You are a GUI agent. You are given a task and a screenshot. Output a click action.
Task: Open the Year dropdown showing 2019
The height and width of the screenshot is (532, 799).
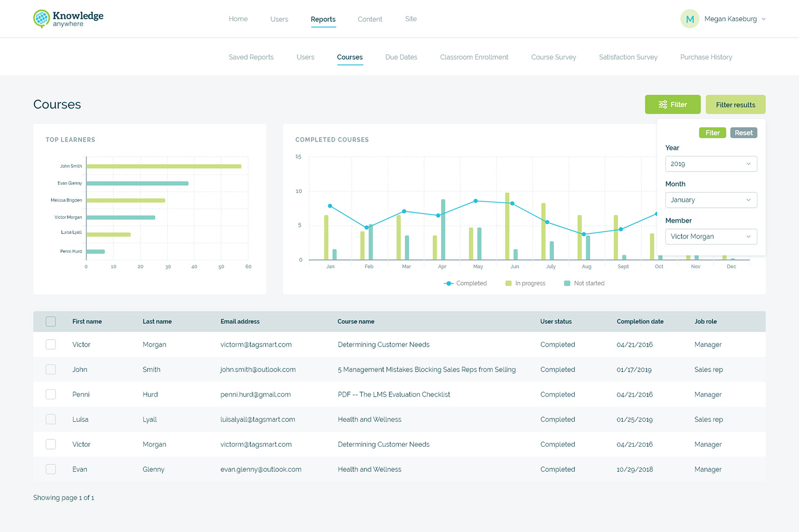711,164
